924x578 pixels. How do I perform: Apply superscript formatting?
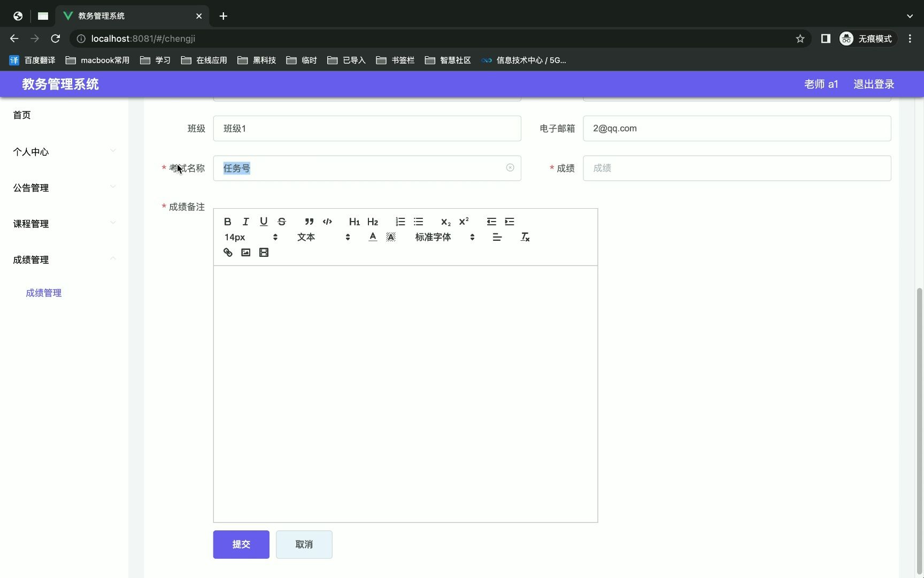(x=464, y=222)
